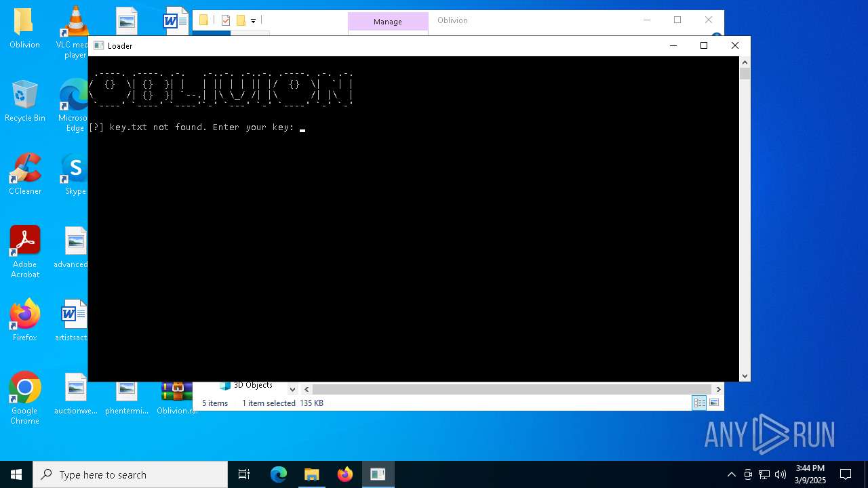Open the Oblivion folder on desktop

[x=24, y=28]
